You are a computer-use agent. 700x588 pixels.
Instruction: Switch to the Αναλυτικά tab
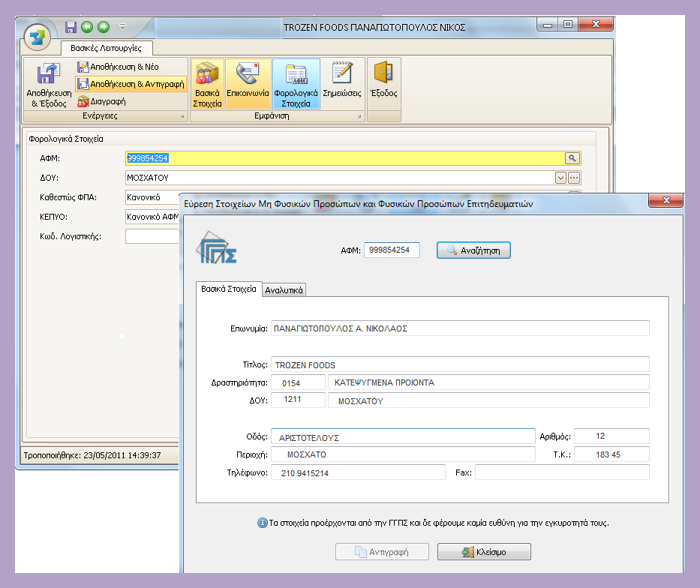pyautogui.click(x=284, y=290)
